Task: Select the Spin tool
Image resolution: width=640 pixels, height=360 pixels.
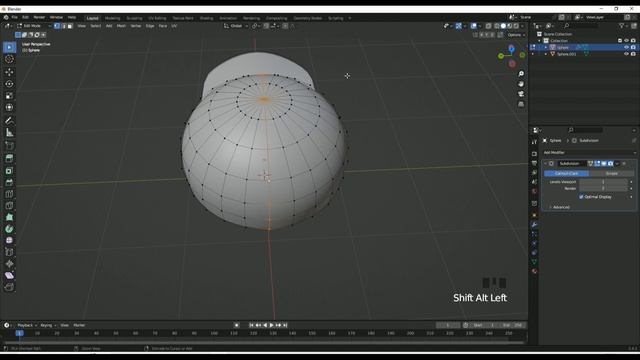Action: pyautogui.click(x=9, y=229)
